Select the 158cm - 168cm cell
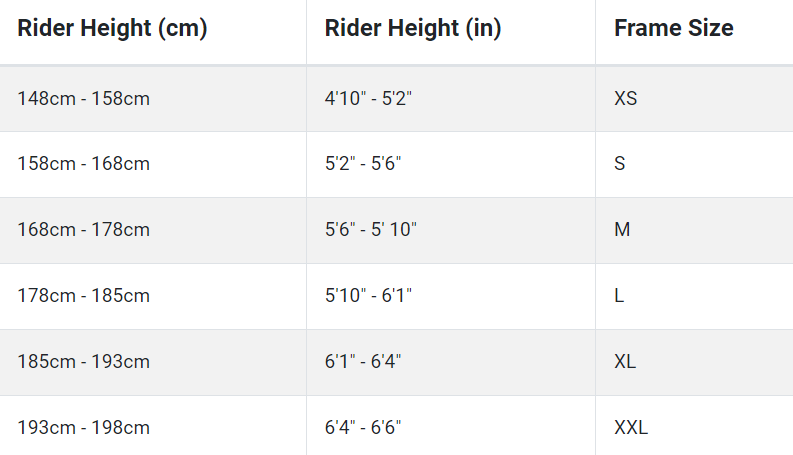This screenshot has width=793, height=455. pyautogui.click(x=153, y=165)
